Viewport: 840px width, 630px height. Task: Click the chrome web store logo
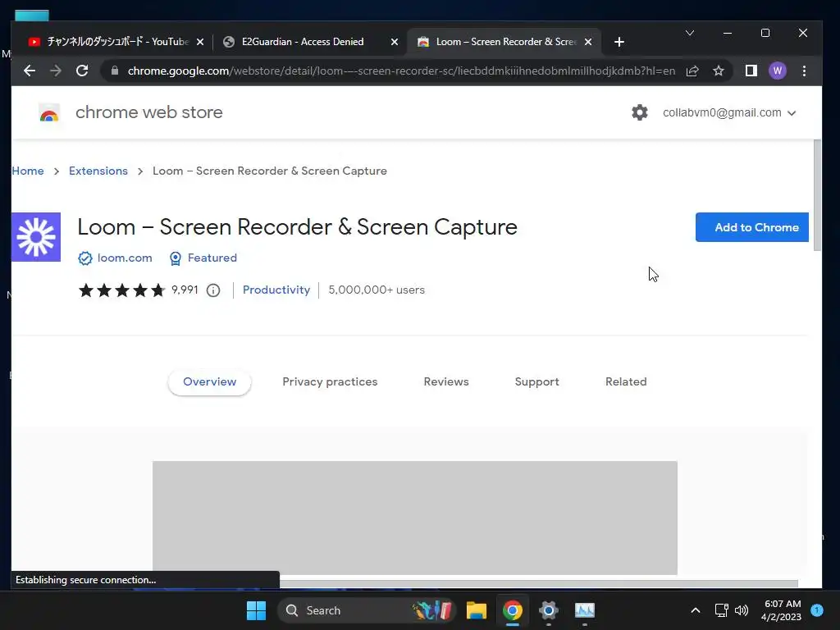[48, 113]
